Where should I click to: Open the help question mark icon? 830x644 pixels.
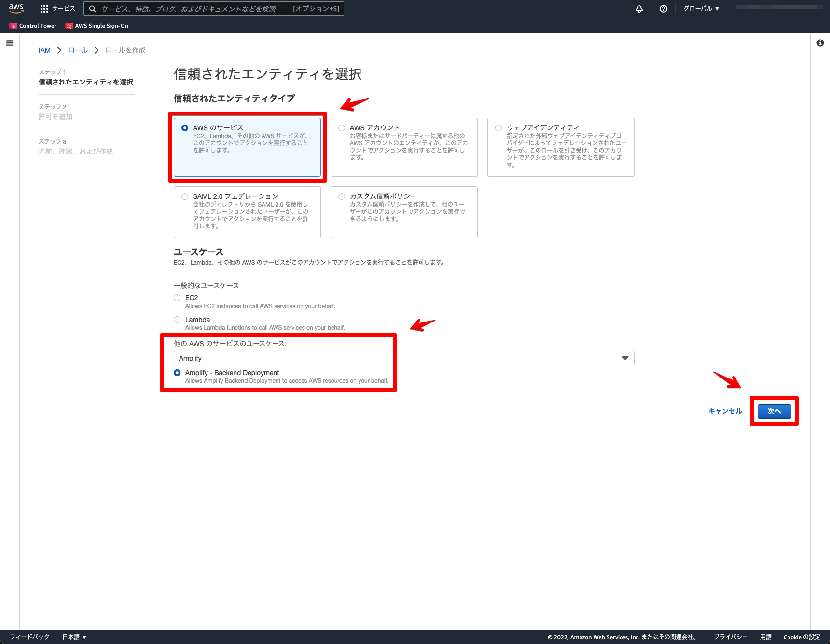664,9
